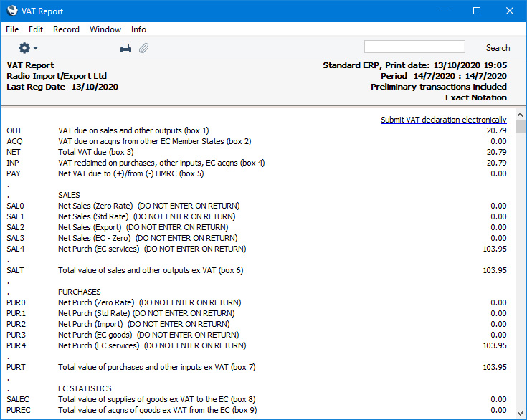Open the Window menu
The height and width of the screenshot is (420, 527).
(105, 29)
